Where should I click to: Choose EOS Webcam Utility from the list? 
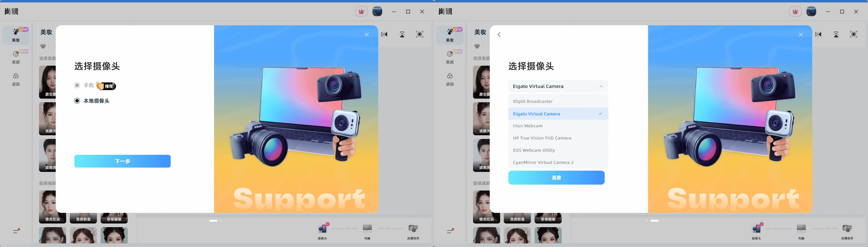(558, 150)
